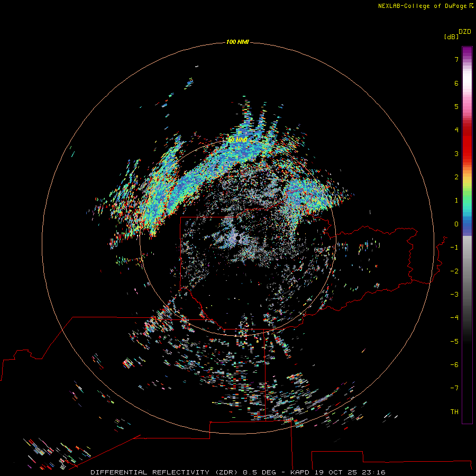Click the -2 value on color scale
The height and width of the screenshot is (476, 476).
click(x=454, y=271)
